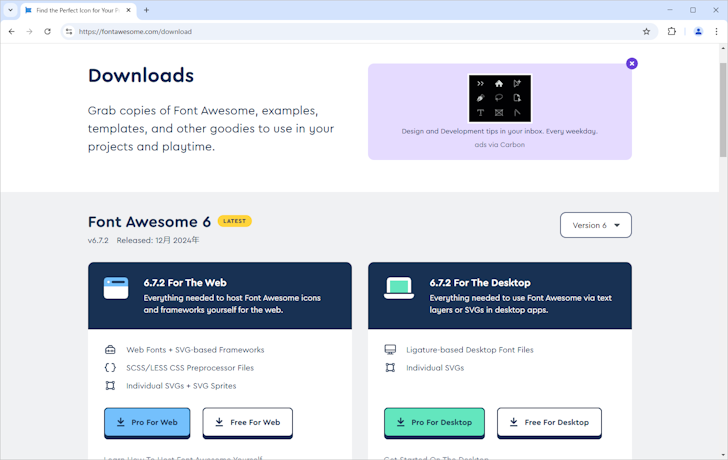Click SCSS/LESS CSS Preprocessor Files text
The width and height of the screenshot is (728, 460).
190,368
